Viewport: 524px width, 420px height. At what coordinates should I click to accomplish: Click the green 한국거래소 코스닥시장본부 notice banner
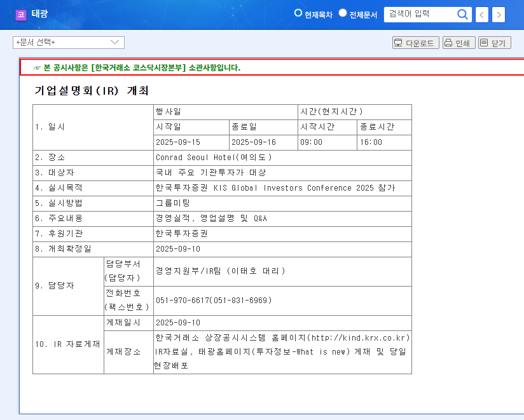click(x=262, y=67)
